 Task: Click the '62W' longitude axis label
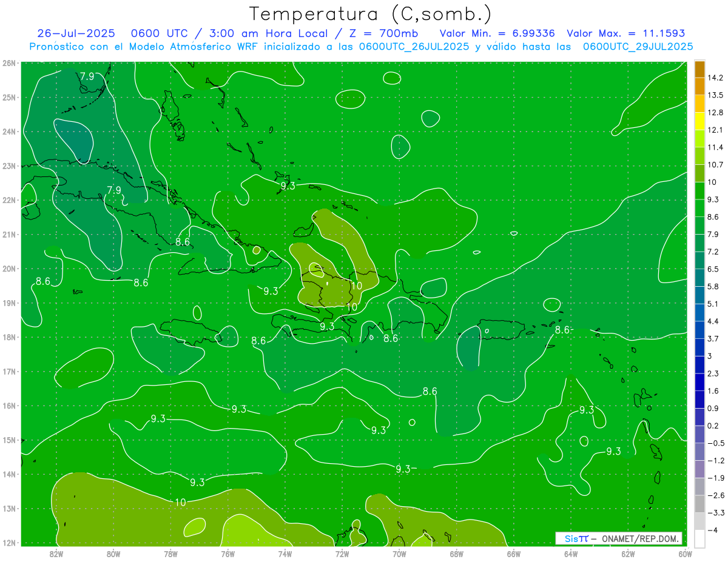pyautogui.click(x=628, y=554)
